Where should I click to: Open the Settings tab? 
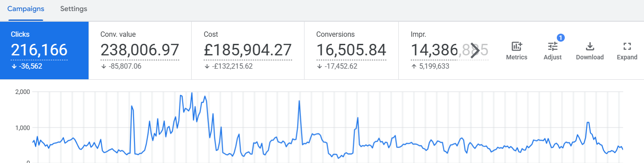click(x=73, y=9)
